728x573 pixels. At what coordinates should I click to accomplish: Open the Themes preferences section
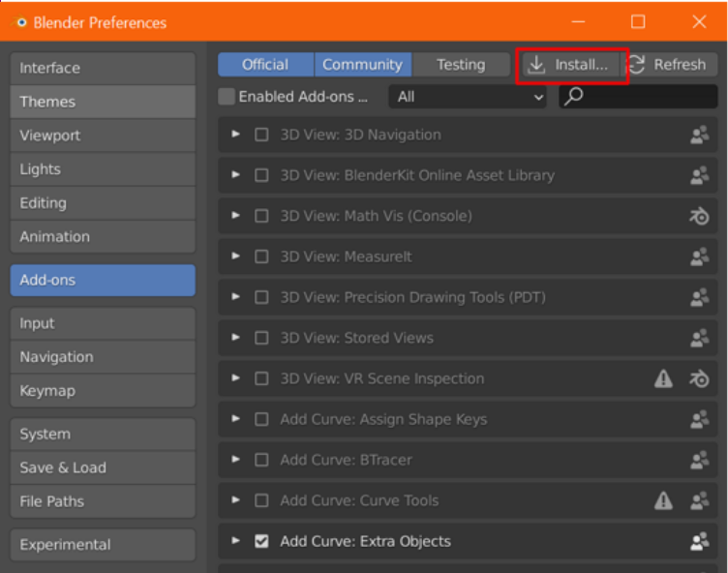[x=103, y=102]
